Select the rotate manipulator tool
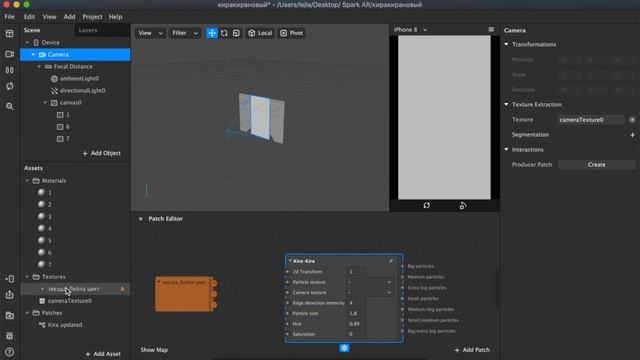Viewport: 640px width, 360px height. 224,33
